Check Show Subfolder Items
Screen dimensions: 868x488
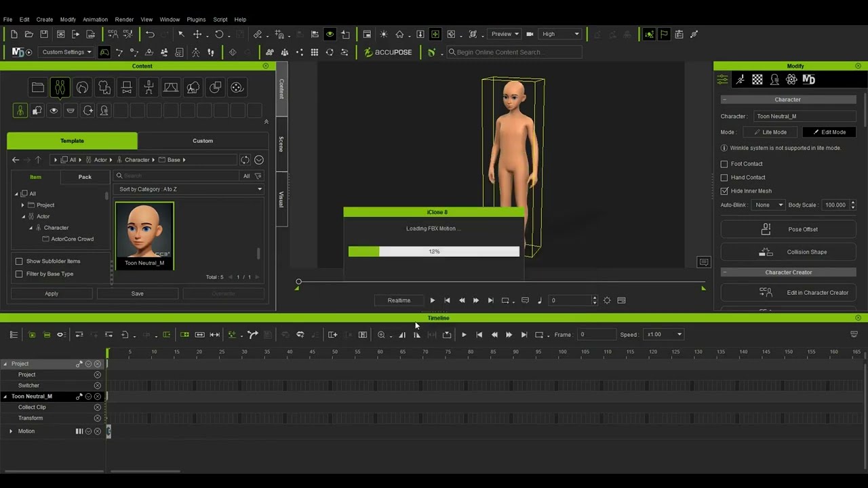[19, 261]
